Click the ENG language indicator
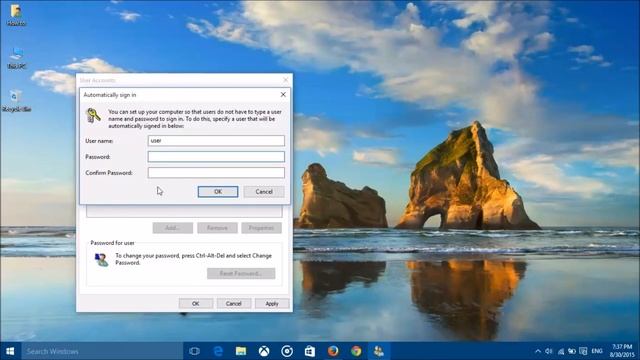 point(597,351)
